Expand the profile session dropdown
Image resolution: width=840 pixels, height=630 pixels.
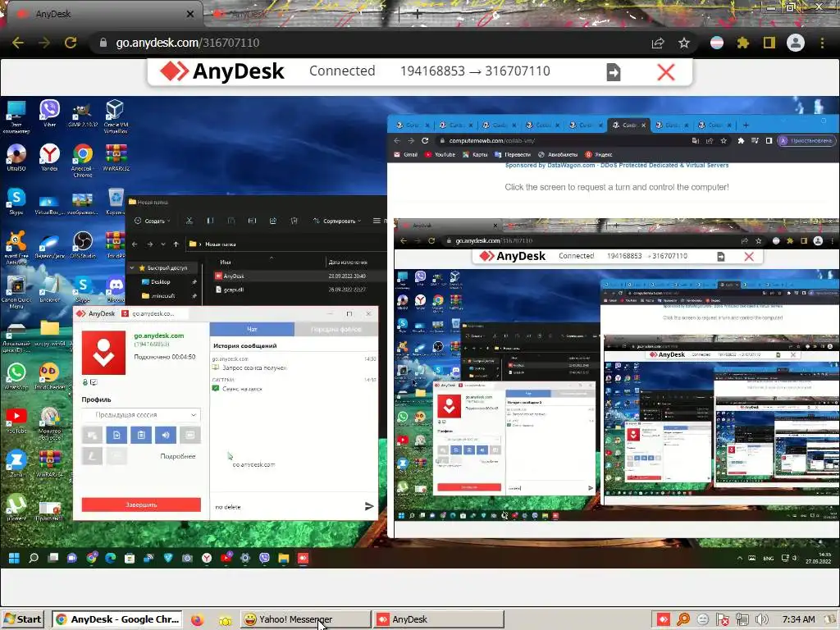coord(141,414)
